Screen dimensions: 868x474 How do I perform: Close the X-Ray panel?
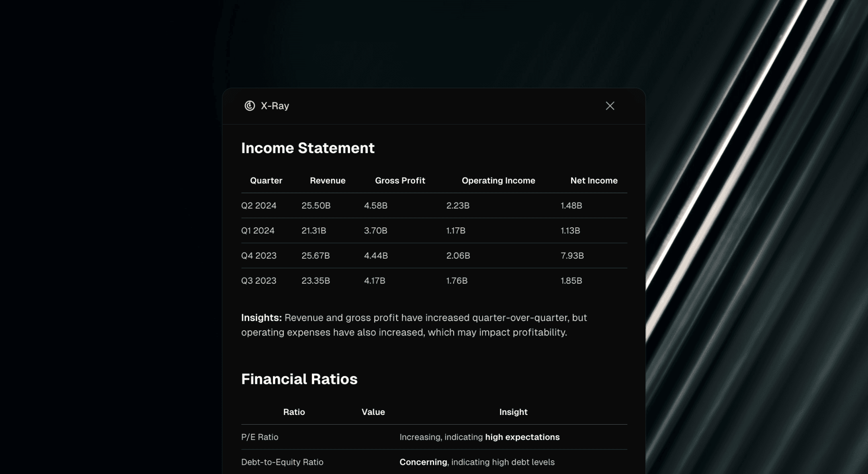pos(610,106)
